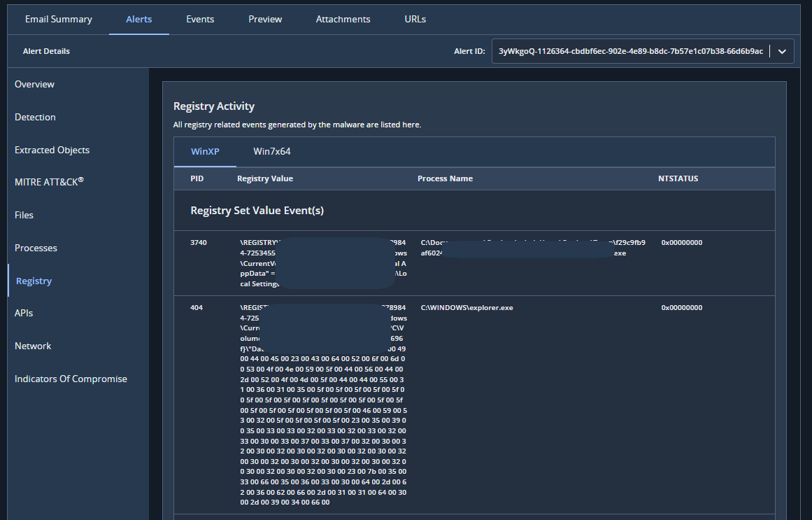This screenshot has width=812, height=520.
Task: Click the Alert Details label
Action: coord(46,51)
